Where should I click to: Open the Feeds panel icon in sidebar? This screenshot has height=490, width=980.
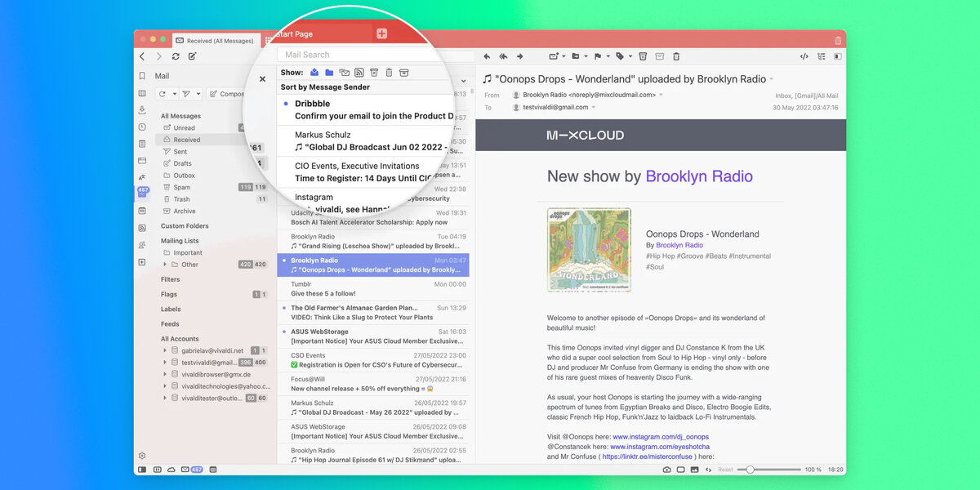pyautogui.click(x=142, y=228)
